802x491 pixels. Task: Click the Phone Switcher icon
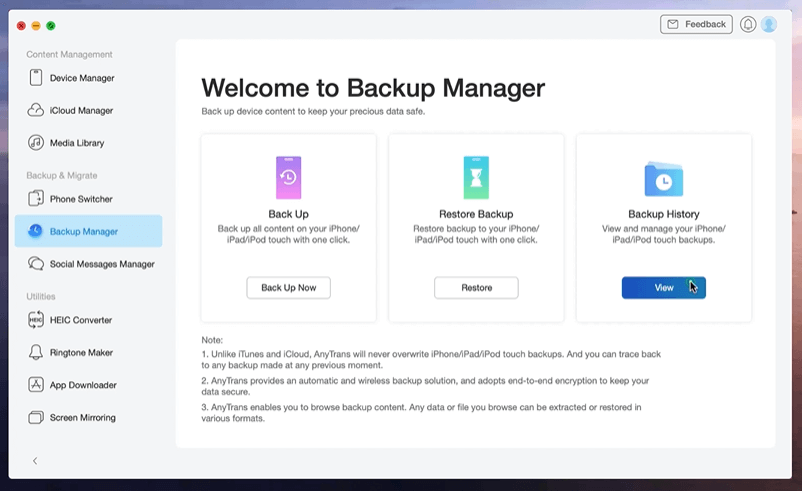[36, 198]
